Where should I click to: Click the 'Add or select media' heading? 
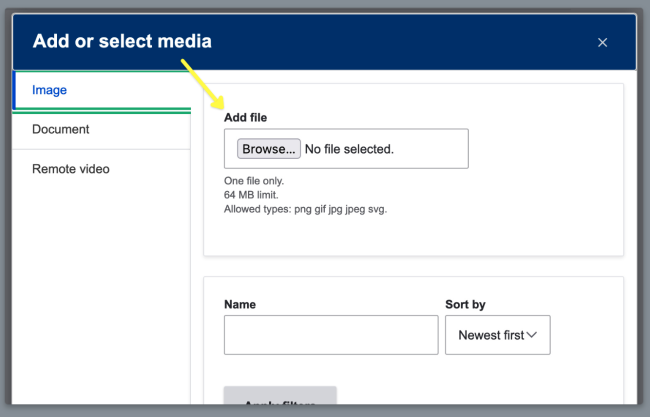tap(122, 41)
